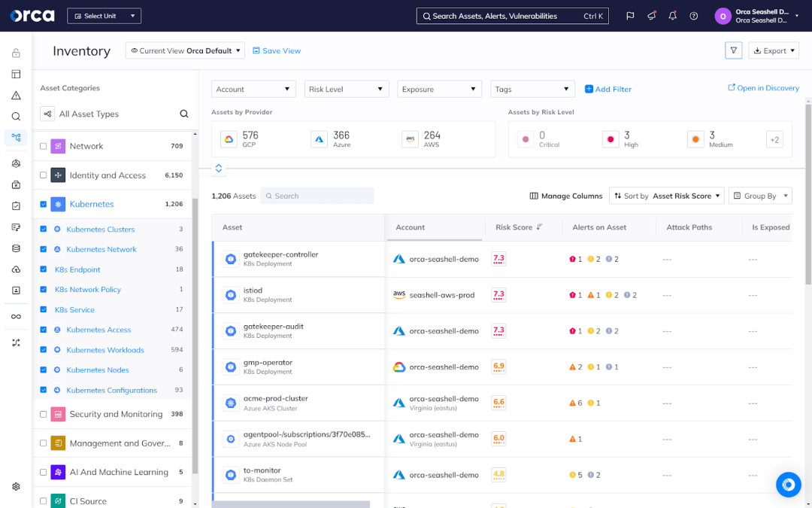Viewport: 812px width, 508px height.
Task: Open the Current View Orca Default dropdown
Action: point(185,50)
